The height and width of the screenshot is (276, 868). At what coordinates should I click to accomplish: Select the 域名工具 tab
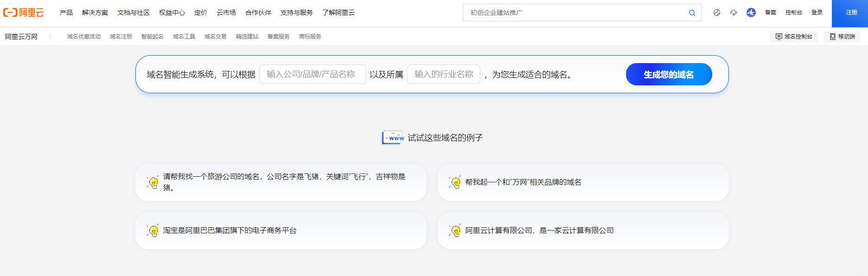click(x=184, y=37)
